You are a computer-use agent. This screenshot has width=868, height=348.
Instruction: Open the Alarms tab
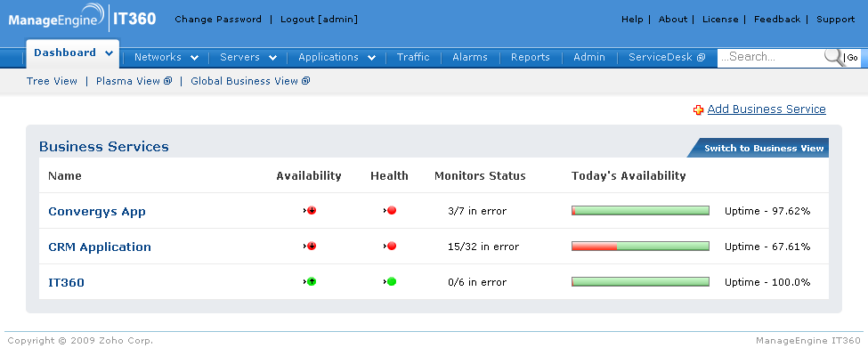point(470,57)
